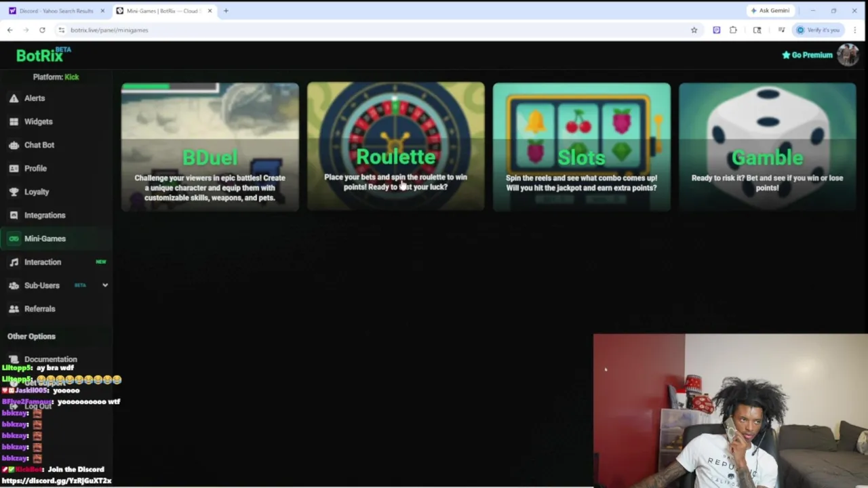Click the Go Premium star icon
The height and width of the screenshot is (488, 868).
[786, 55]
